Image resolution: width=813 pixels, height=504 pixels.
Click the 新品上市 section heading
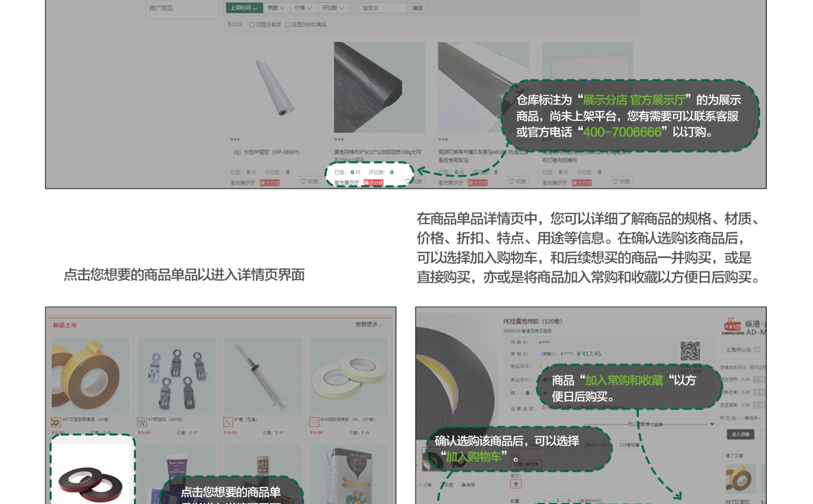(65, 325)
